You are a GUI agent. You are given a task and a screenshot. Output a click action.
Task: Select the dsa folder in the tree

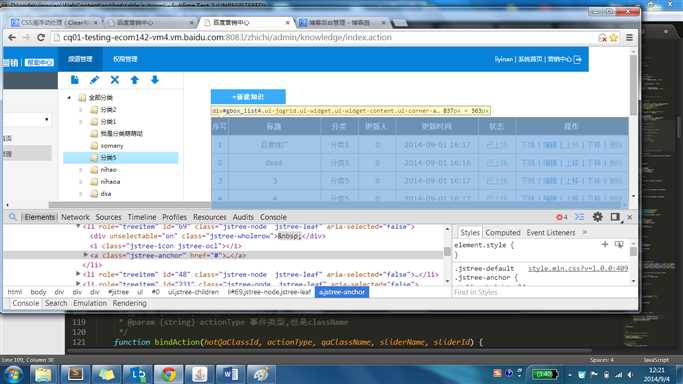coord(101,194)
